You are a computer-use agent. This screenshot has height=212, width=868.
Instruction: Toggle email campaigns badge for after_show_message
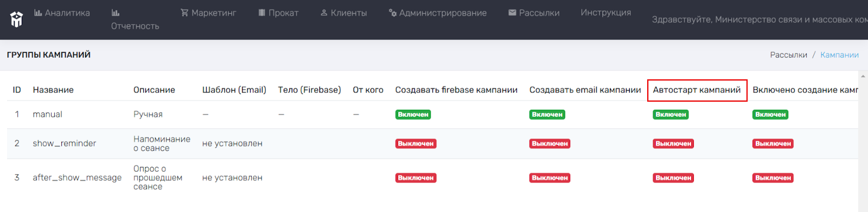coord(550,178)
